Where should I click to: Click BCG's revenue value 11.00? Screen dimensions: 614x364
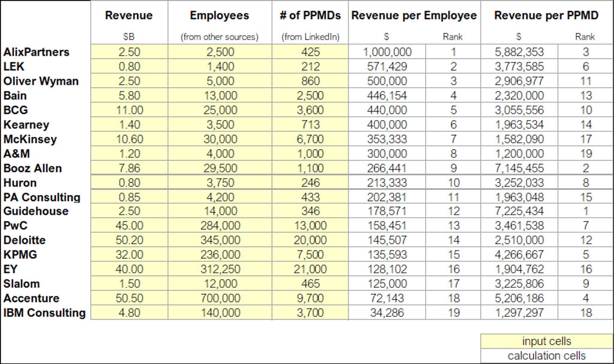129,110
